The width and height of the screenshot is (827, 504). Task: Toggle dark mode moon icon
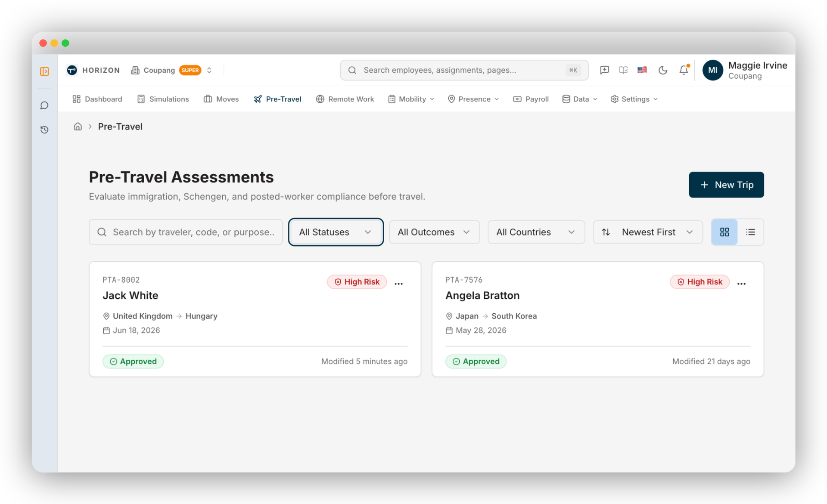(663, 70)
